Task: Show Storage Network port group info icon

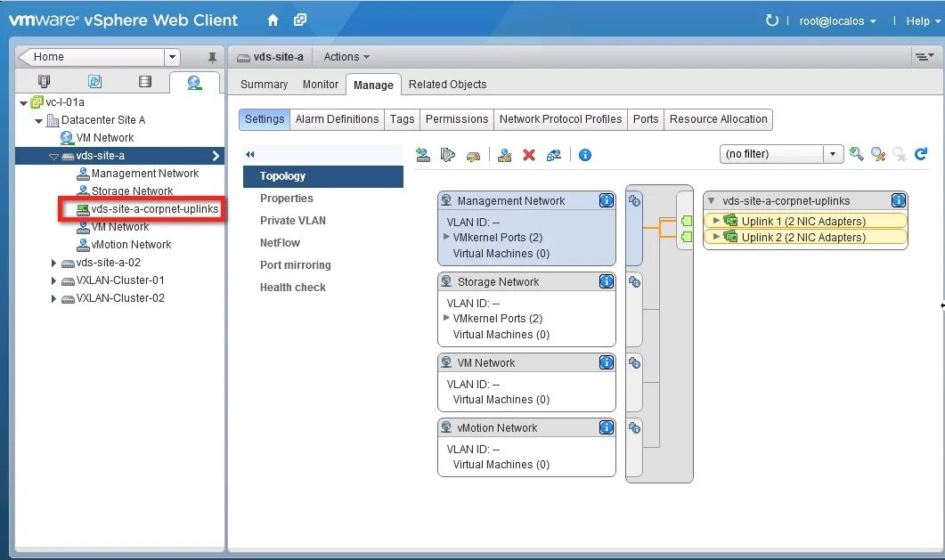Action: click(x=607, y=281)
